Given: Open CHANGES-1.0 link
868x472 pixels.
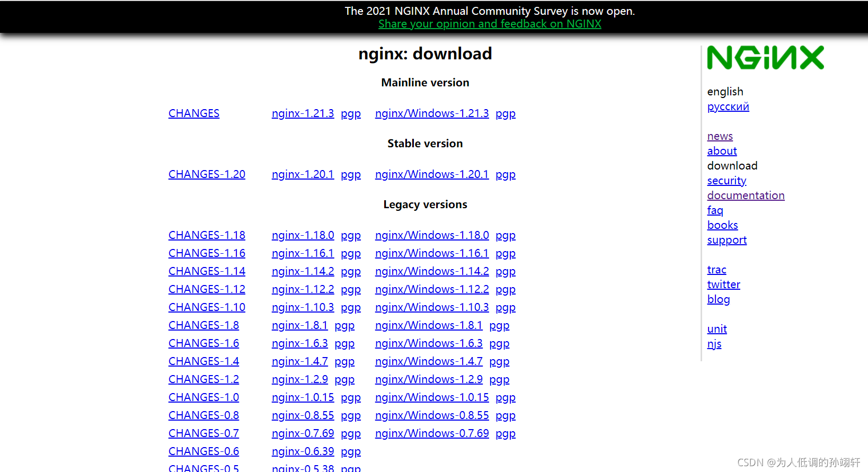Looking at the screenshot, I should tap(203, 397).
